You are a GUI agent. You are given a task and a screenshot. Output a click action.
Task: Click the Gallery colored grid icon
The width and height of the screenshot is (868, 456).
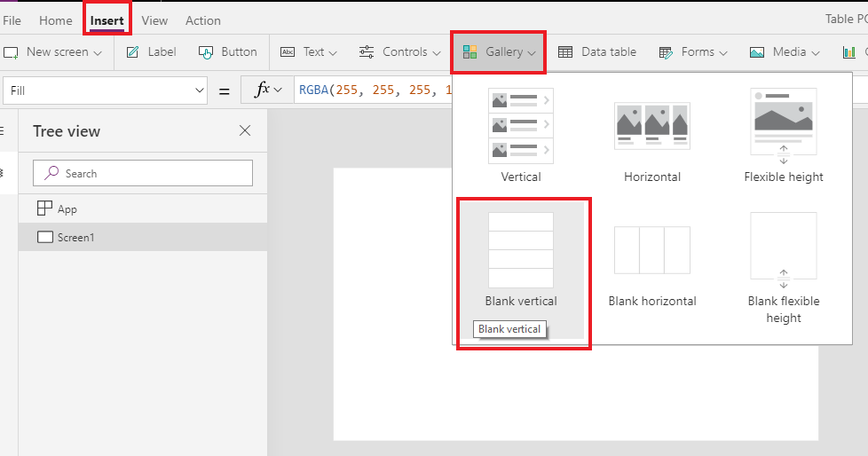[x=470, y=52]
